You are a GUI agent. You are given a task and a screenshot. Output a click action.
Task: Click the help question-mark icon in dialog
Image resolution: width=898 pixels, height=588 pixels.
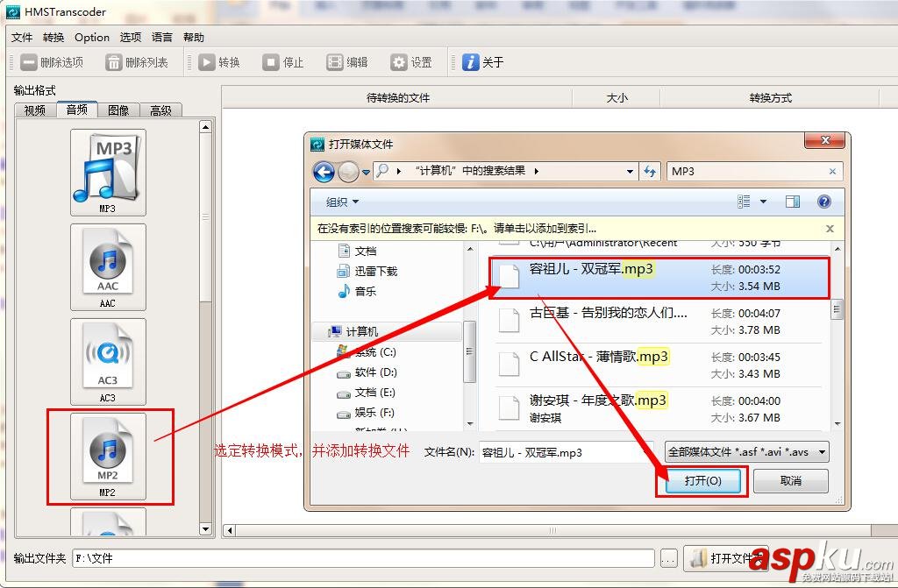tap(823, 201)
